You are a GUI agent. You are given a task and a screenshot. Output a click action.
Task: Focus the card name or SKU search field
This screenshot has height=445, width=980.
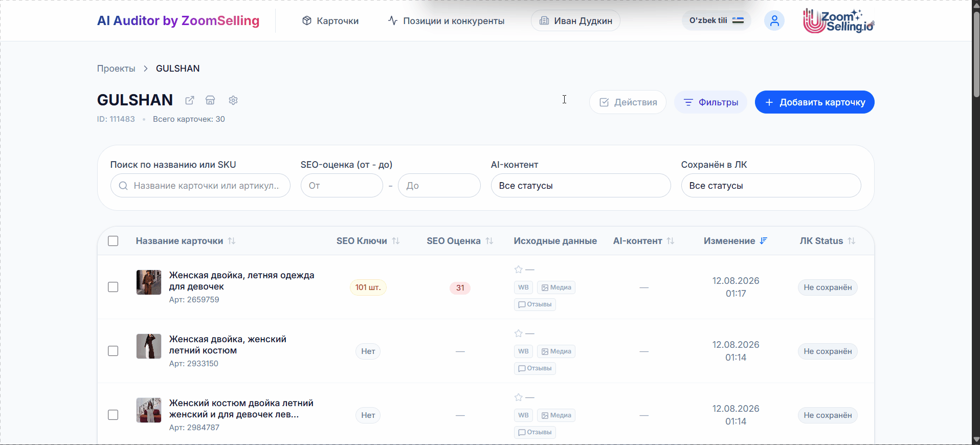(200, 186)
